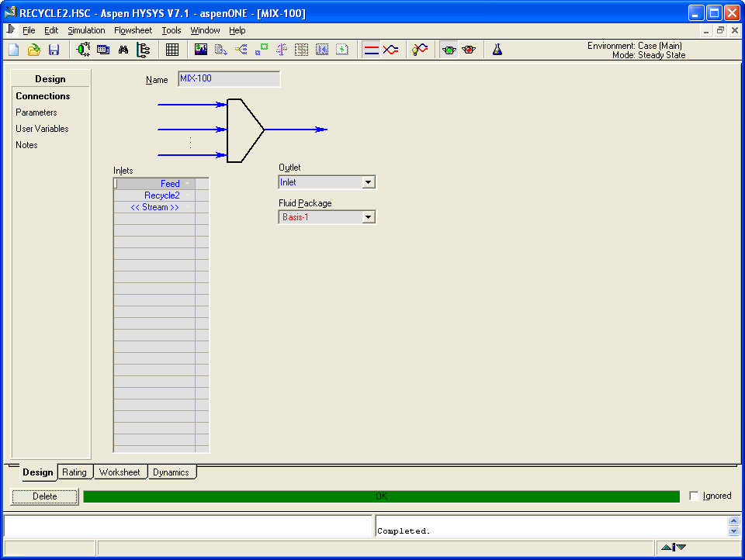
Task: Click the flask Basis Environment icon
Action: (x=497, y=50)
